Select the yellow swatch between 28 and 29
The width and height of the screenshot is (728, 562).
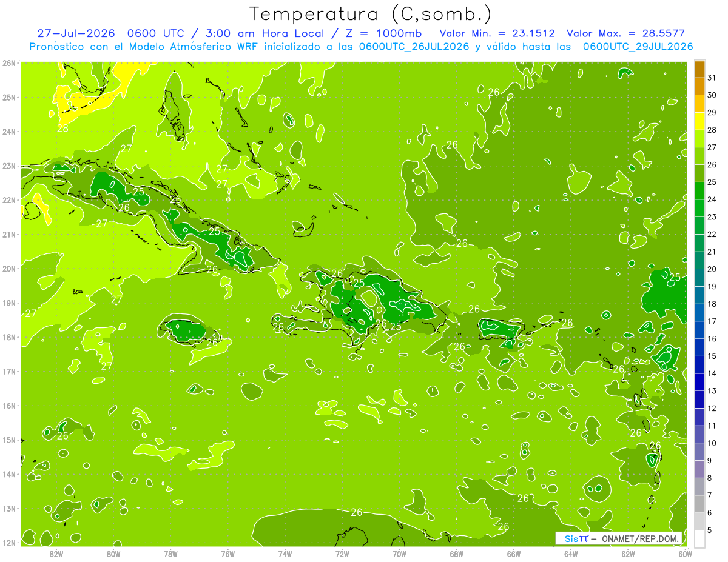point(699,122)
